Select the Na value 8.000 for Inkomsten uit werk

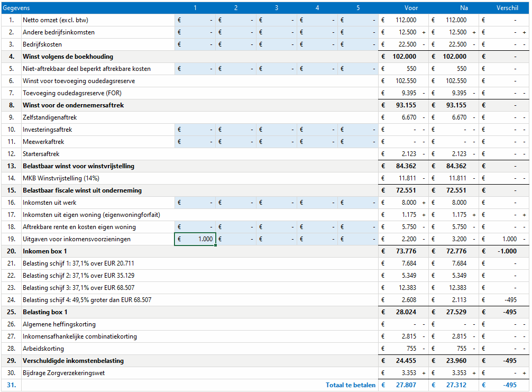point(459,203)
